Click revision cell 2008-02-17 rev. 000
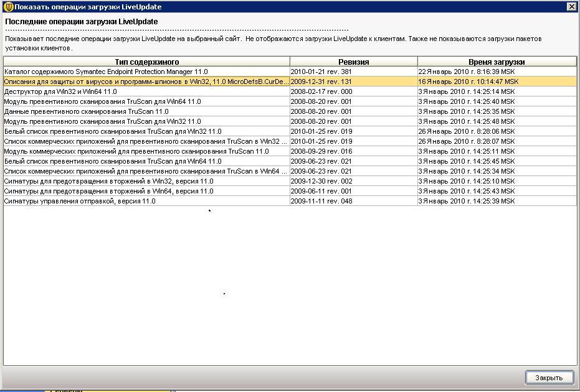The width and height of the screenshot is (580, 392). (354, 91)
